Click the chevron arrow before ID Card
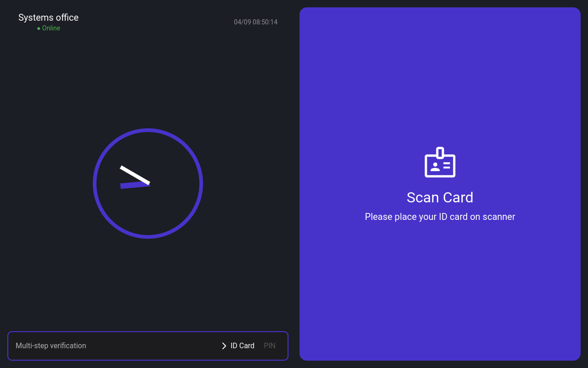 tap(224, 346)
